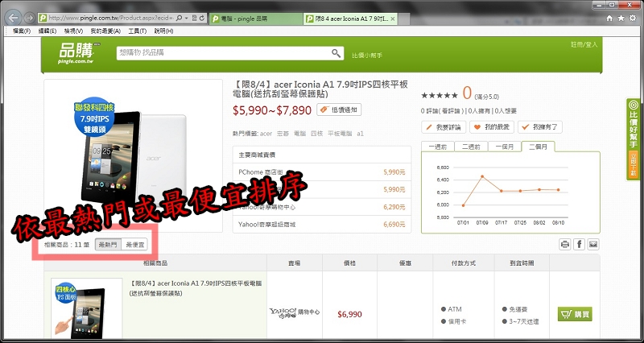Click the compatibility view icon in address bar

click(195, 19)
